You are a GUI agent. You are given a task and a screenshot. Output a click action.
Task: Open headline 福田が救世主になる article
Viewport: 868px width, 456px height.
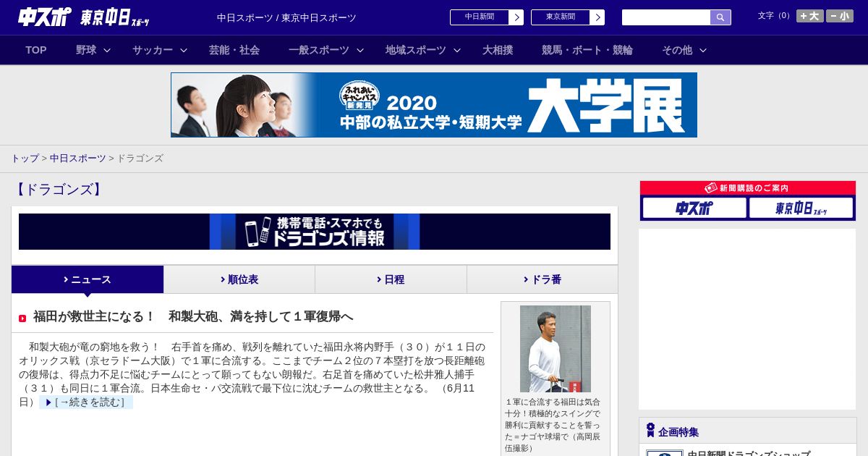pyautogui.click(x=193, y=316)
